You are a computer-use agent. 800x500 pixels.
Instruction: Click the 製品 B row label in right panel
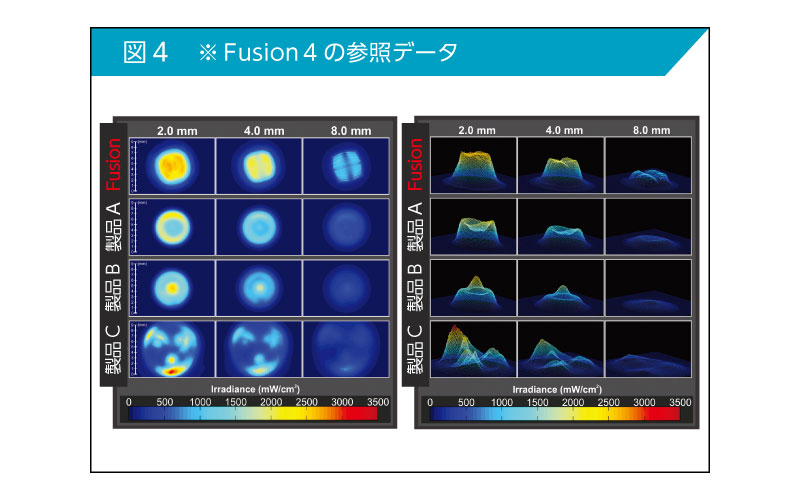click(415, 287)
